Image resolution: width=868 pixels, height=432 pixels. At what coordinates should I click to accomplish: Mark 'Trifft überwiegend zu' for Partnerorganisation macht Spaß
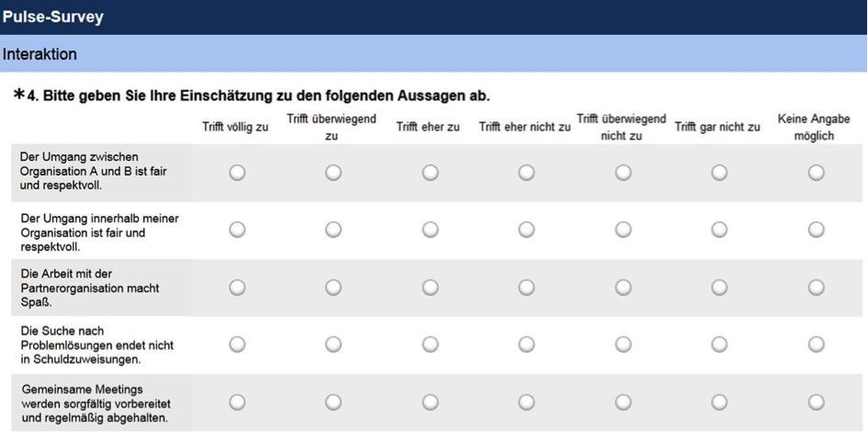tap(333, 287)
